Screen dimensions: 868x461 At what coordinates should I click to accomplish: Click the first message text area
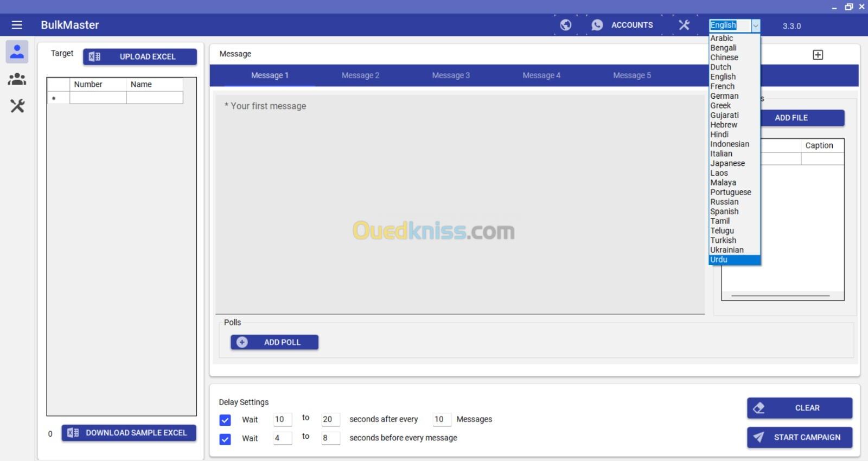coord(460,204)
